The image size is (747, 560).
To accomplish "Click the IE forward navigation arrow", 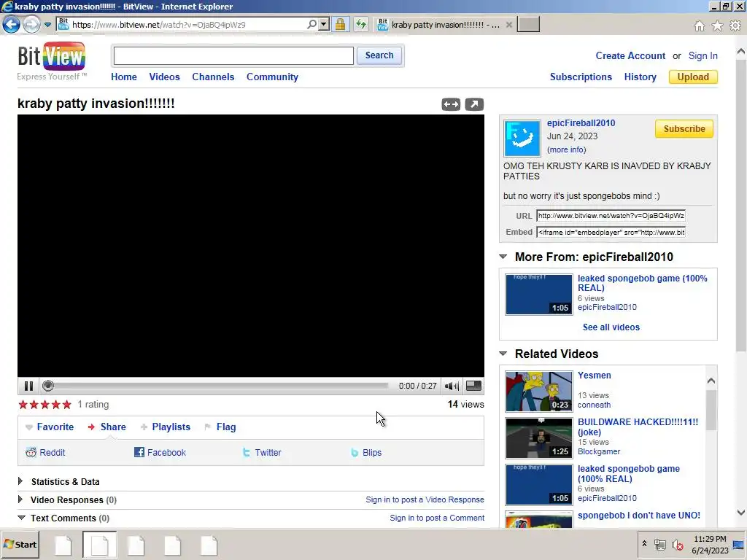I will (x=31, y=24).
